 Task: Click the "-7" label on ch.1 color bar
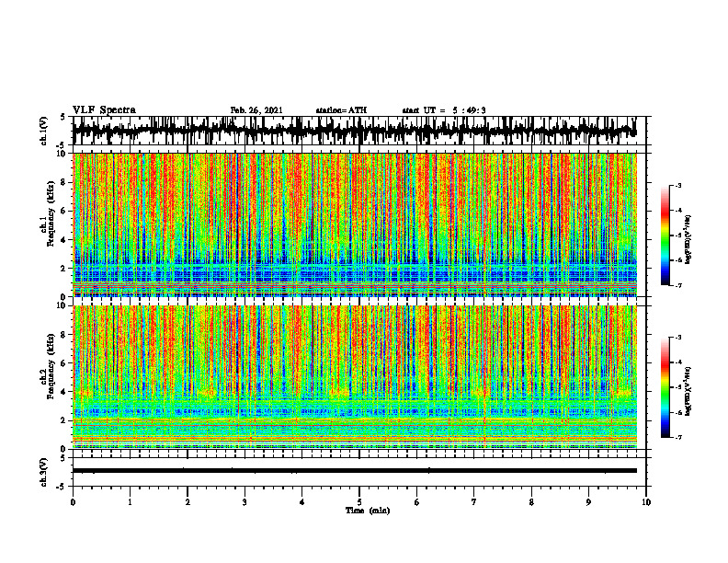click(x=678, y=286)
